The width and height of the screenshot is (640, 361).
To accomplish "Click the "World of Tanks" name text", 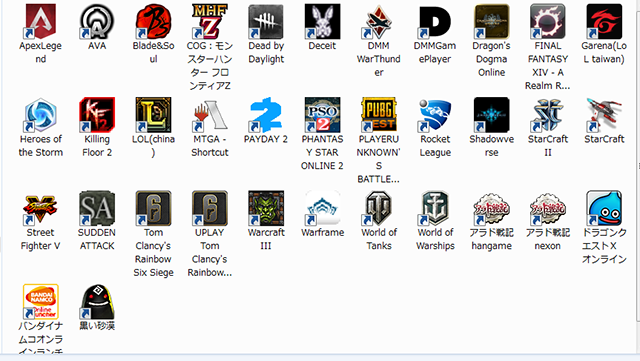I will click(379, 239).
